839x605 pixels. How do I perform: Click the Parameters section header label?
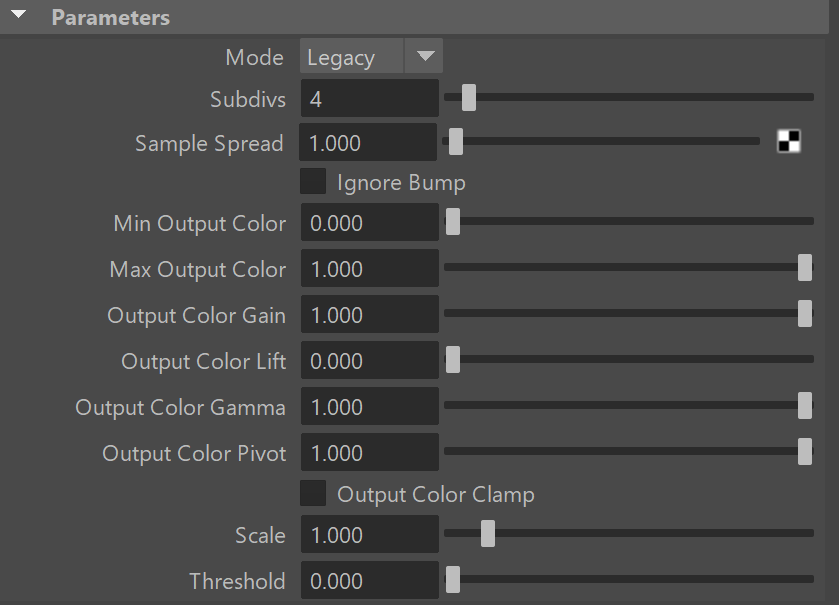point(111,18)
